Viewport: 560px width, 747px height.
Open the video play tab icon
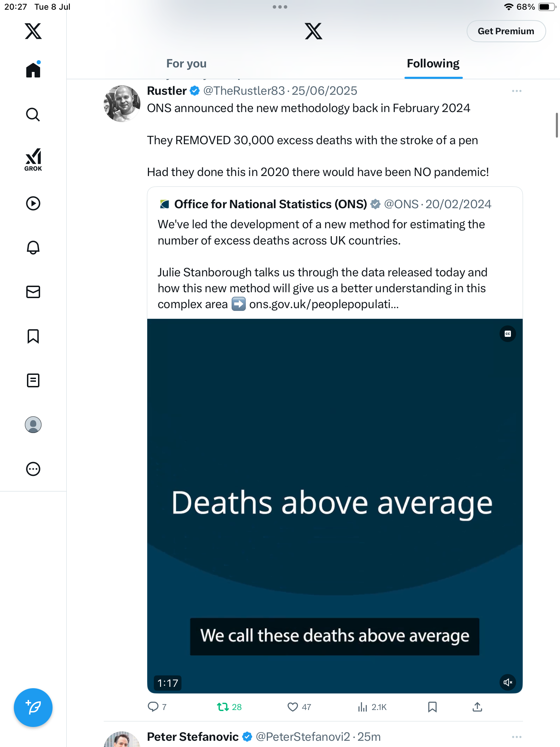click(x=33, y=203)
